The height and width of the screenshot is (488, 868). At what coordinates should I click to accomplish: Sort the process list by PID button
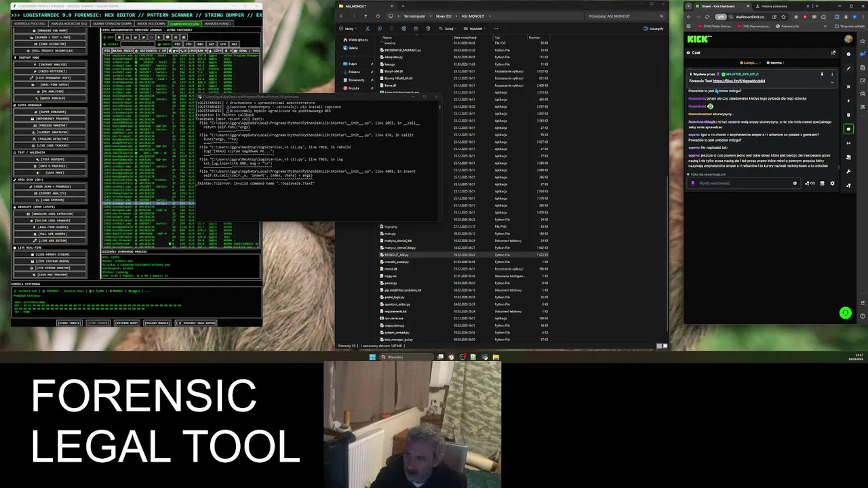coord(177,44)
